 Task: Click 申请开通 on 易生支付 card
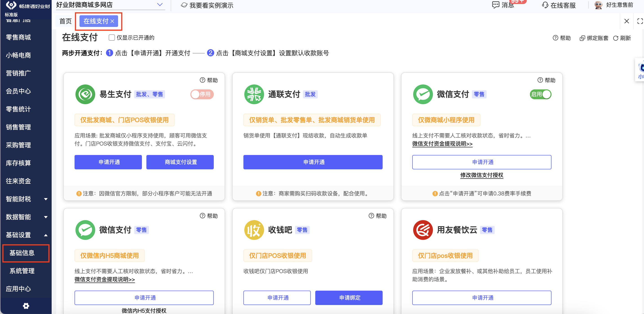click(108, 162)
